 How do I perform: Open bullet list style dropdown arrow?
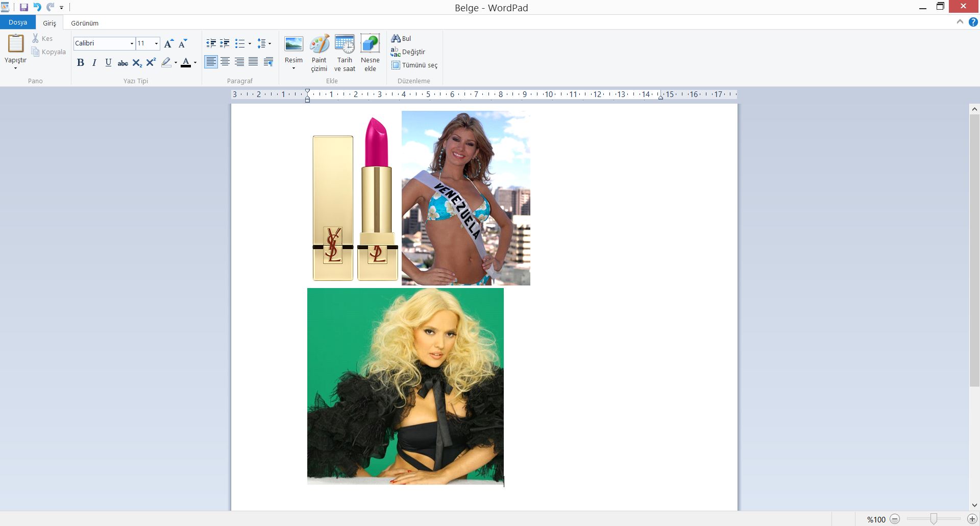(250, 43)
